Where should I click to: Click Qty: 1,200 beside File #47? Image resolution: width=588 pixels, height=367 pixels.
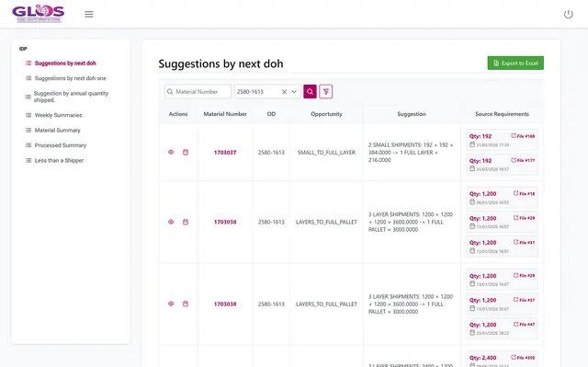pos(482,325)
